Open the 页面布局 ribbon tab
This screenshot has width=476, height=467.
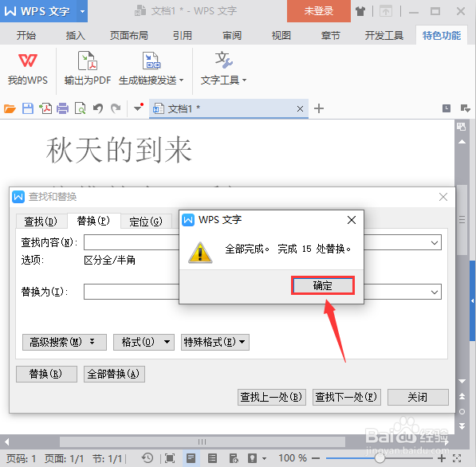point(128,36)
